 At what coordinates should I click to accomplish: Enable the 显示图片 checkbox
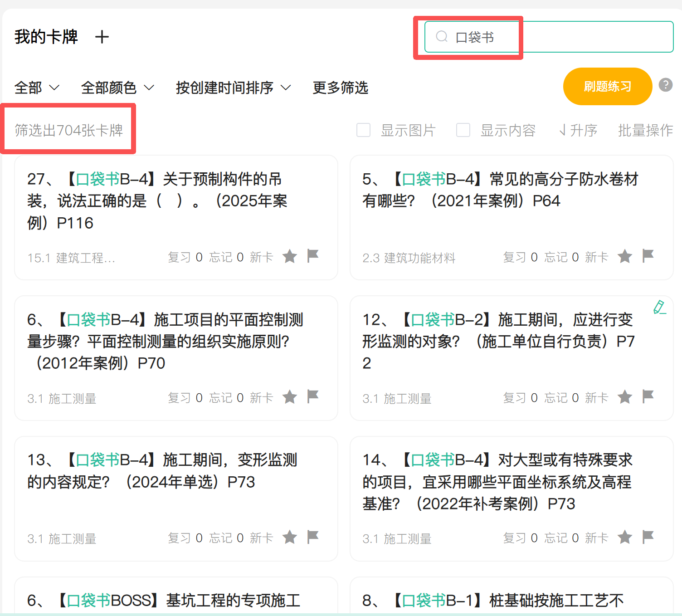(364, 130)
